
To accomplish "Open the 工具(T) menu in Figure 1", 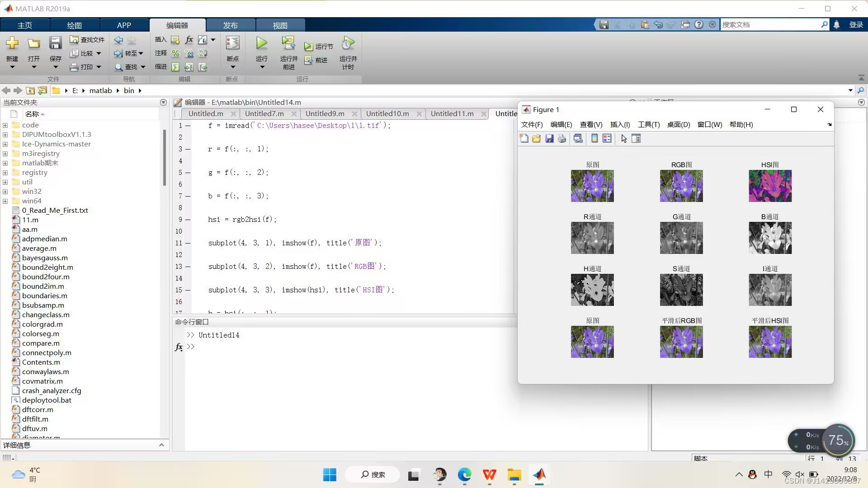I will 648,125.
